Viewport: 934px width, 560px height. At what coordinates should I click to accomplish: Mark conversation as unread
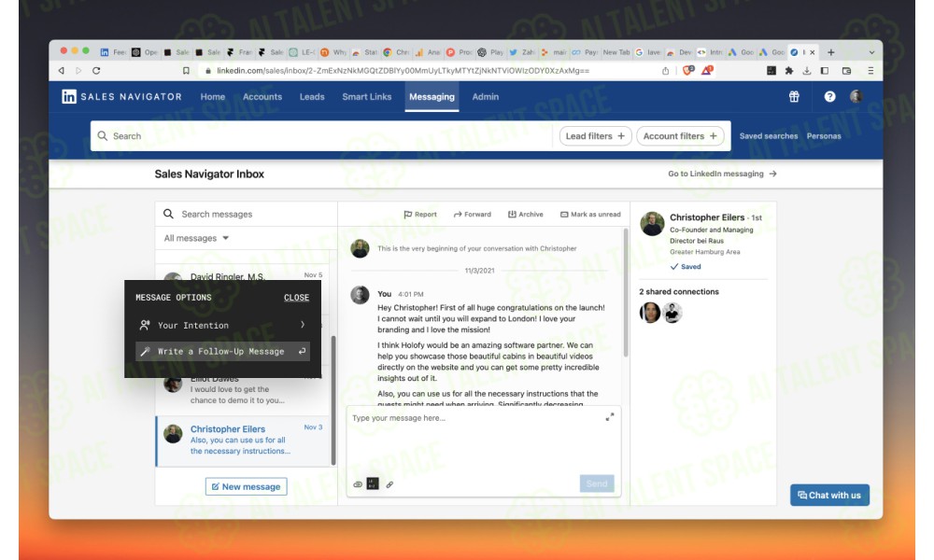pos(590,215)
